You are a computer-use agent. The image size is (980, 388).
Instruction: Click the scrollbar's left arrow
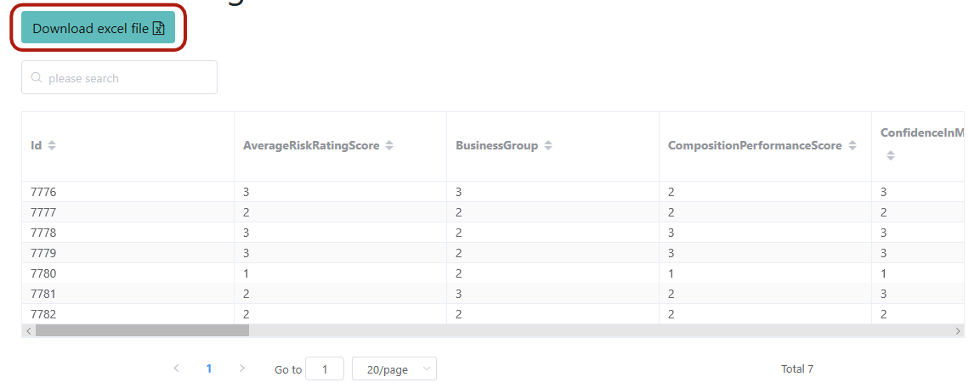28,330
